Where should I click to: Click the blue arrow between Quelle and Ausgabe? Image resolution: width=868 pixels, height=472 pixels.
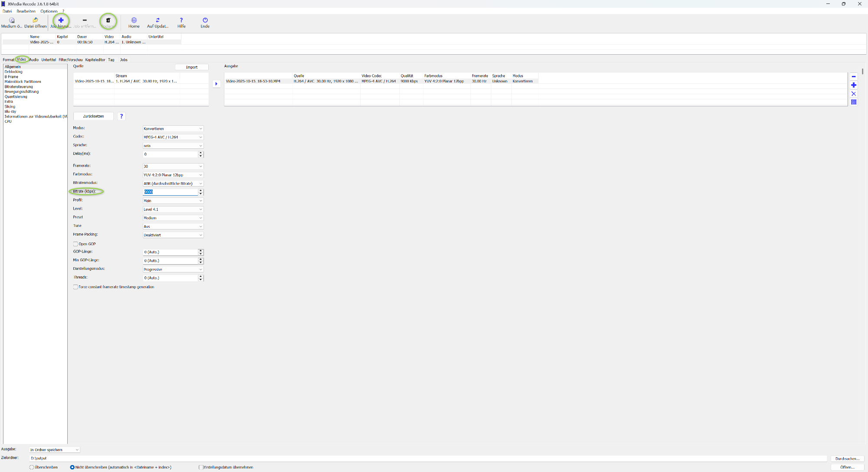pos(216,84)
